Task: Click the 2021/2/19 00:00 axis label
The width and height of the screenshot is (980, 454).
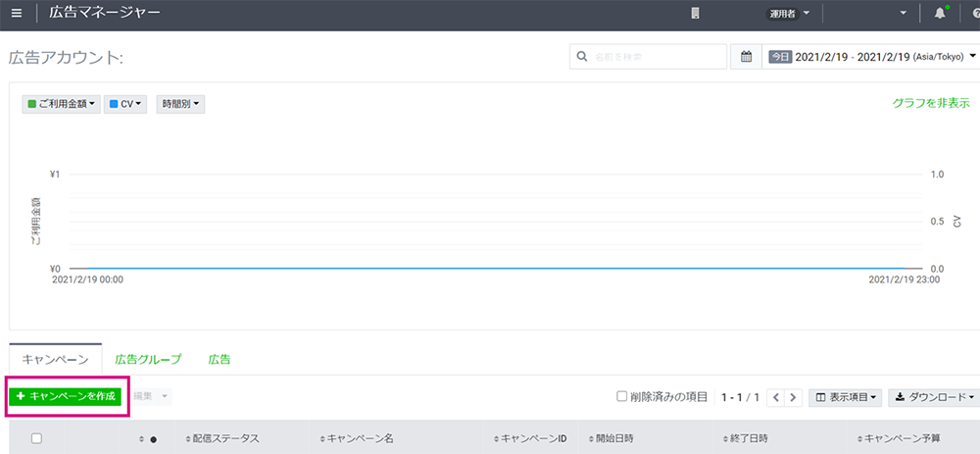Action: point(87,280)
